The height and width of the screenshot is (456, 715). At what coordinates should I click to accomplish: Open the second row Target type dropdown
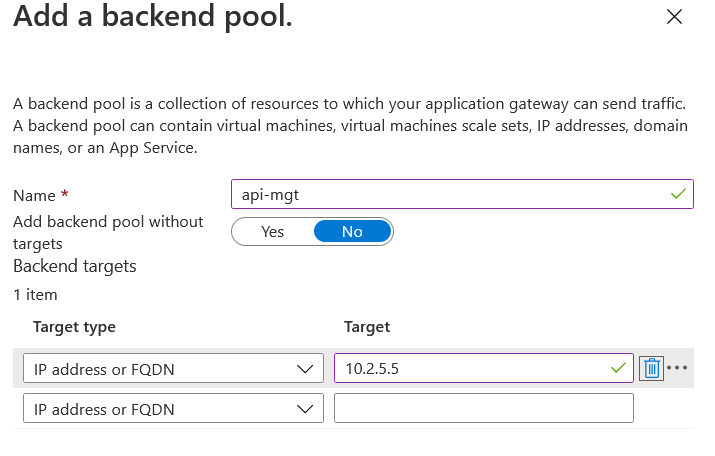pos(173,408)
